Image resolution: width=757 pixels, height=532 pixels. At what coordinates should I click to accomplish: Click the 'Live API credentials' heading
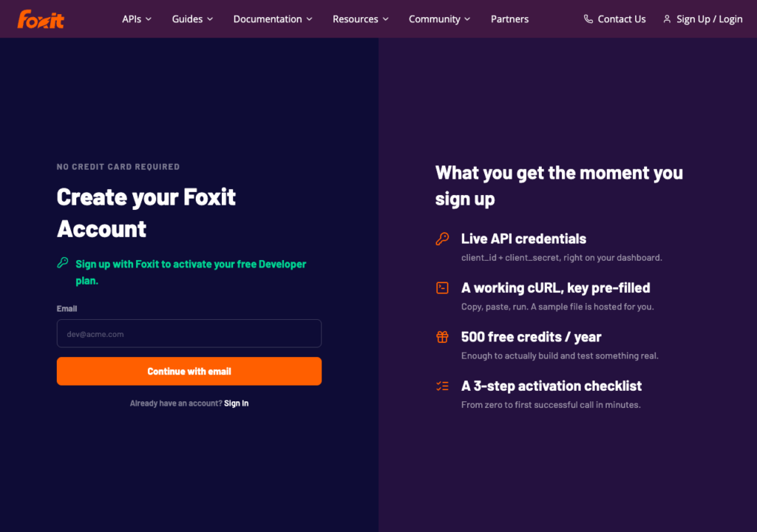[x=523, y=239]
